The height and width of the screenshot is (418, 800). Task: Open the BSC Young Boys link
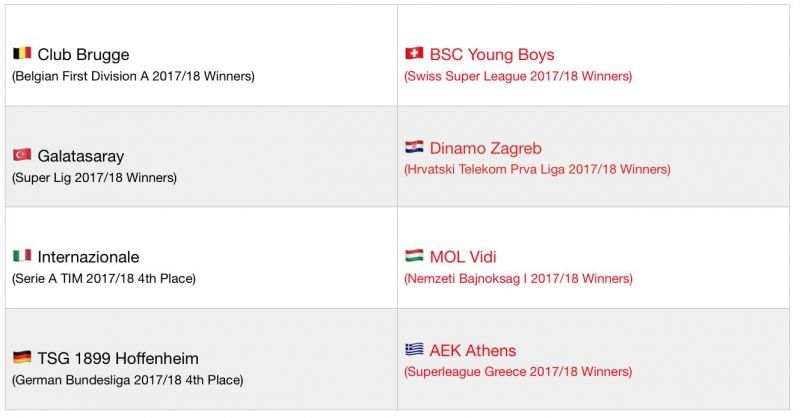coord(492,54)
